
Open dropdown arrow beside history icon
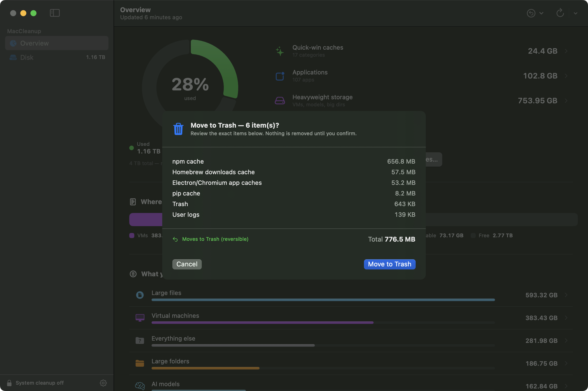coord(541,13)
